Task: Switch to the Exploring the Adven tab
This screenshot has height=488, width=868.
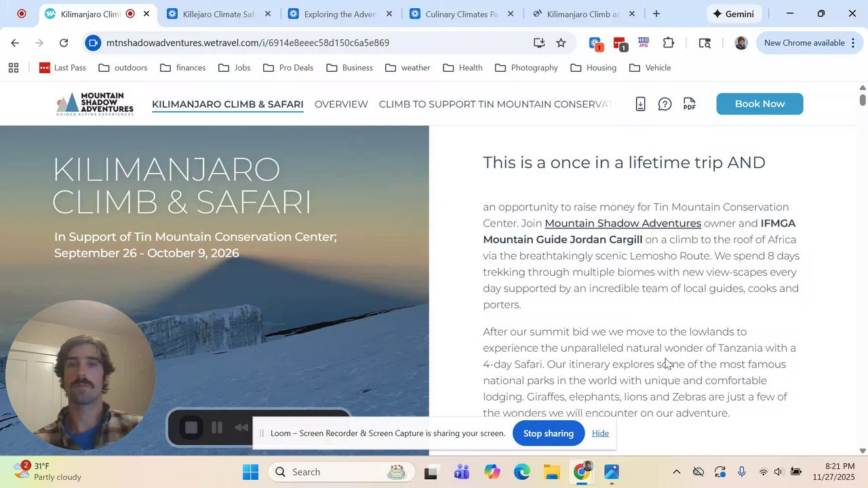Action: (340, 14)
